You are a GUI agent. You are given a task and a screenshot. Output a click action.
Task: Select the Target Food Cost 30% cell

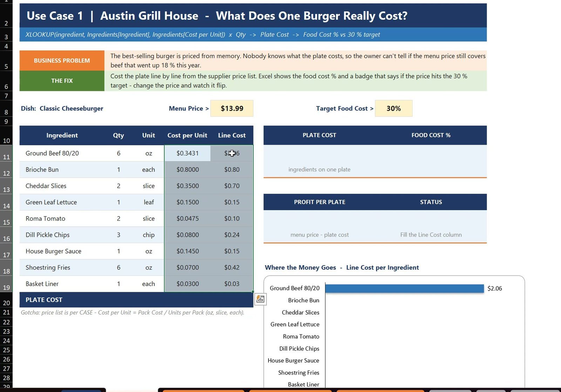(x=393, y=108)
